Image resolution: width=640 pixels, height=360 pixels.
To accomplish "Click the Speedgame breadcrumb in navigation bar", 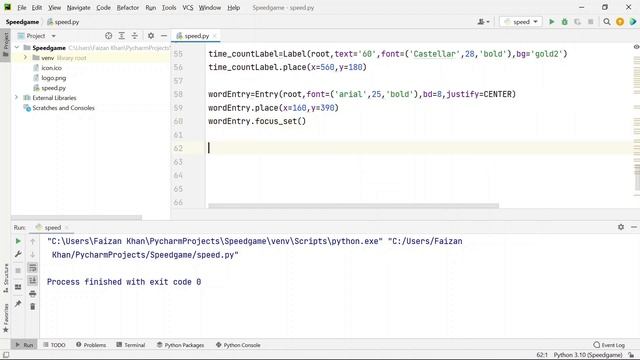I will tap(22, 22).
